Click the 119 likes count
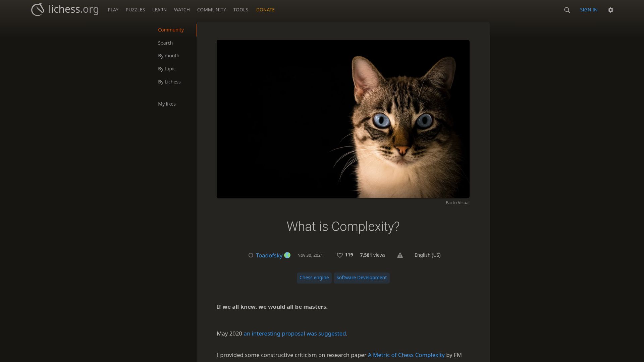Image resolution: width=644 pixels, height=362 pixels. click(349, 255)
